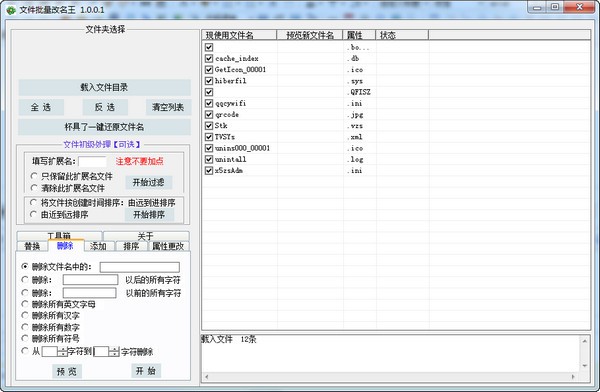Click the 字符到 end-character spinner arrows
This screenshot has height=392, width=600.
(x=114, y=352)
